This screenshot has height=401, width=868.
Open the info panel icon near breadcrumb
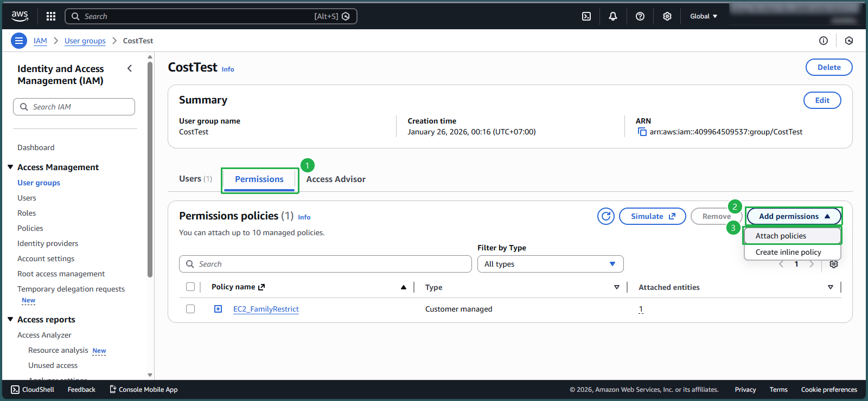point(824,41)
